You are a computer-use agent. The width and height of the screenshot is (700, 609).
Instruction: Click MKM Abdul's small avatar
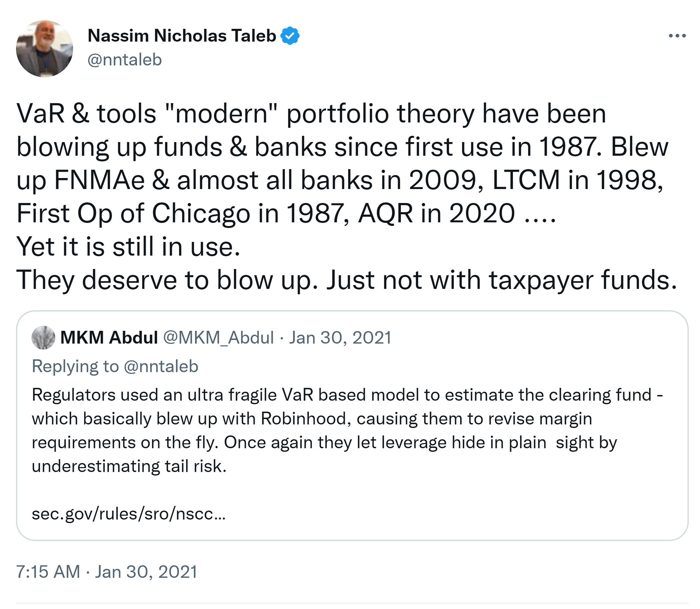[x=43, y=337]
